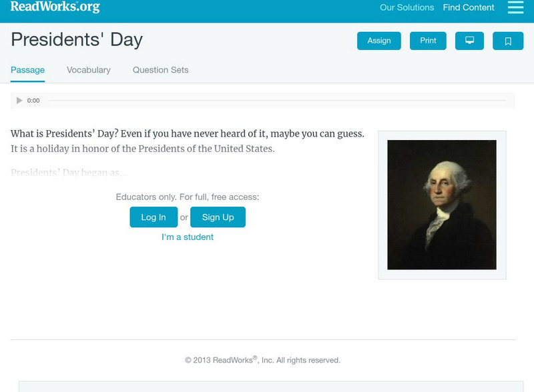Play the passage audio narration

[x=19, y=100]
